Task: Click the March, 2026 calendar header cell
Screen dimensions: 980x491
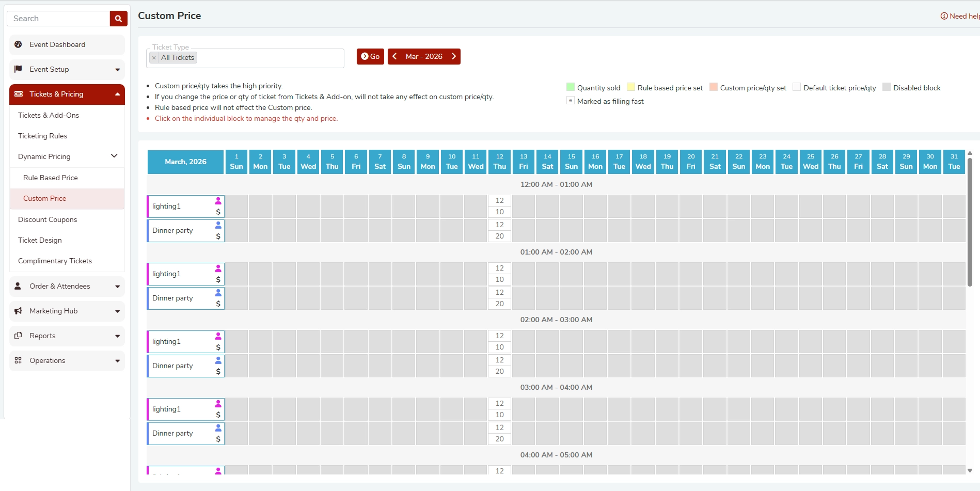Action: pyautogui.click(x=185, y=162)
